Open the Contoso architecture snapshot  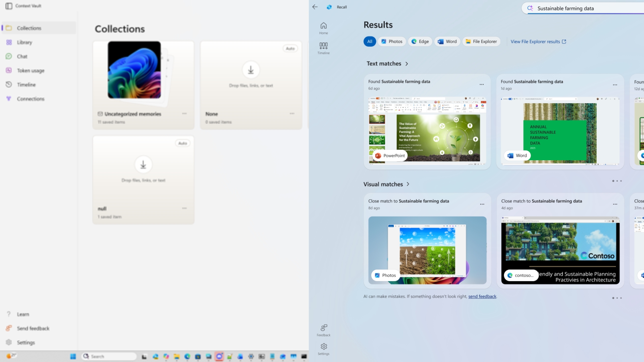(560, 250)
